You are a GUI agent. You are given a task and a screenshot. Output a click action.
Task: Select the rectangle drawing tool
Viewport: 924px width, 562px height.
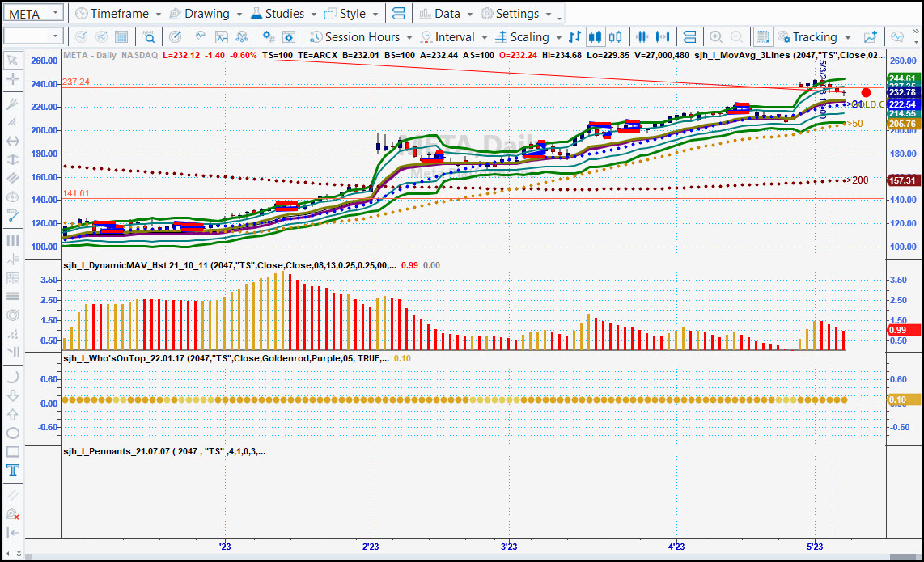(12, 452)
